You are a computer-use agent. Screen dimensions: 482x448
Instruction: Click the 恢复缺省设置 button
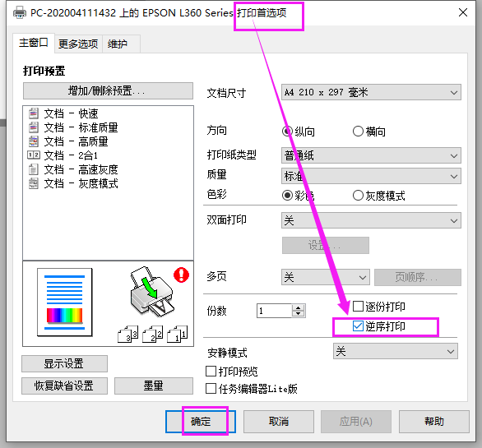point(64,386)
